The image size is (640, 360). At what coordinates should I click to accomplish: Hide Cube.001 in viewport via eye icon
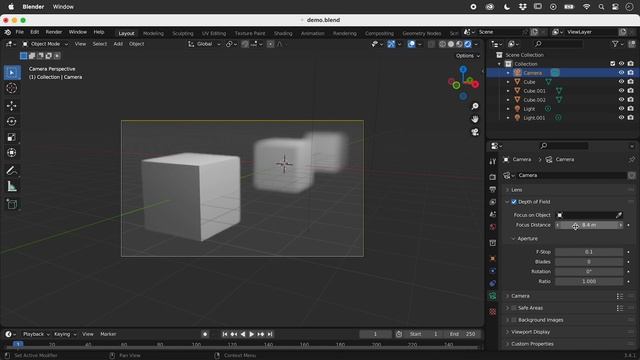tap(621, 91)
